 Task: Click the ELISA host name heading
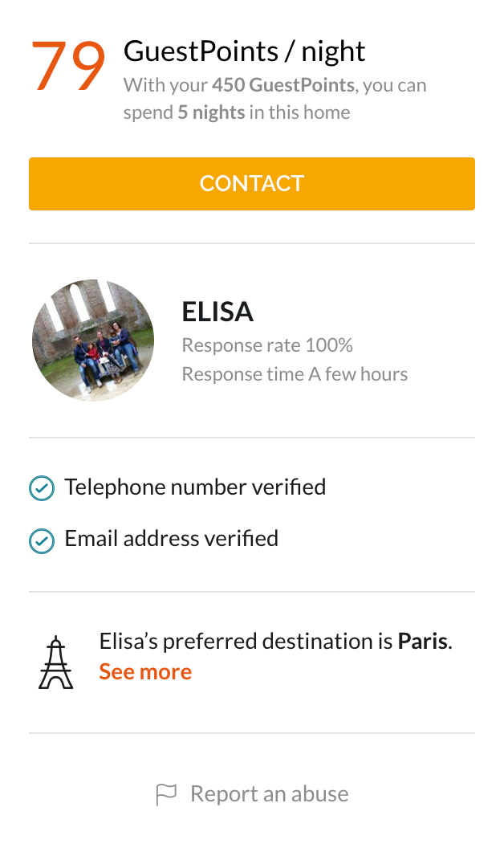217,312
